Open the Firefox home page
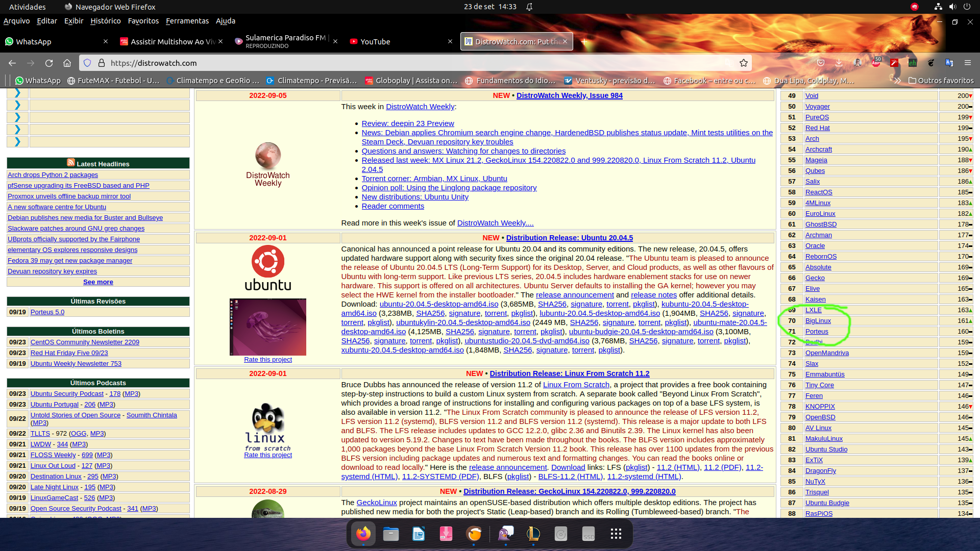 pos(67,63)
